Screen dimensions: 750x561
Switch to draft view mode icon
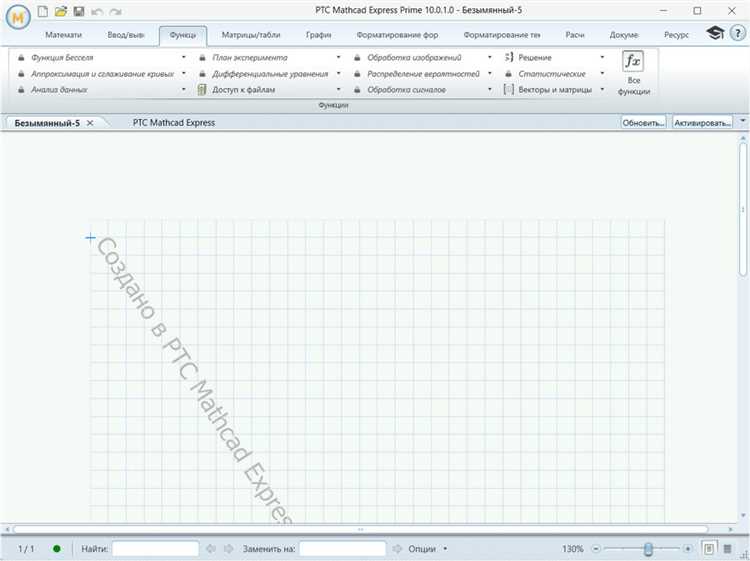(728, 549)
